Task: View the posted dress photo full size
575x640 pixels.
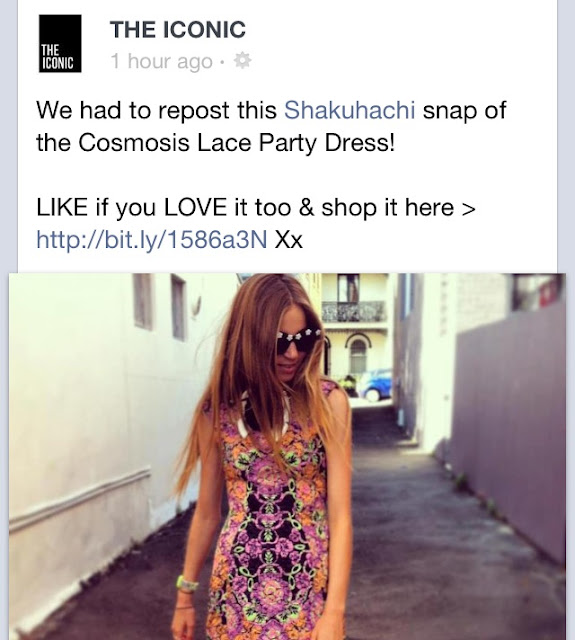Action: point(287,456)
